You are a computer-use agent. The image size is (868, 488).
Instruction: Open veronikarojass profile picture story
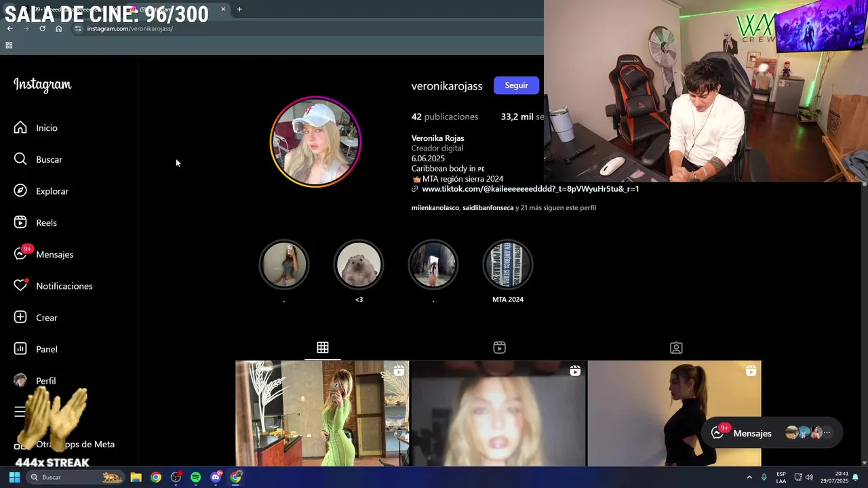click(x=315, y=142)
